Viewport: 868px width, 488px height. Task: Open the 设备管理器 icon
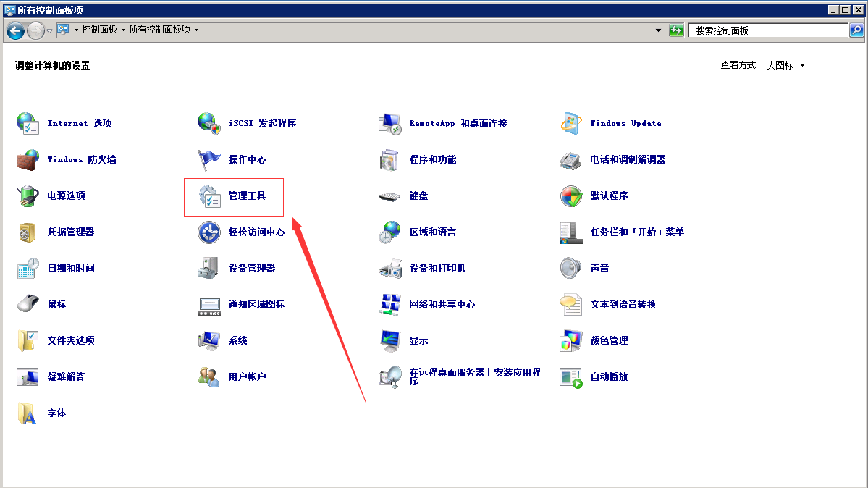coord(209,268)
